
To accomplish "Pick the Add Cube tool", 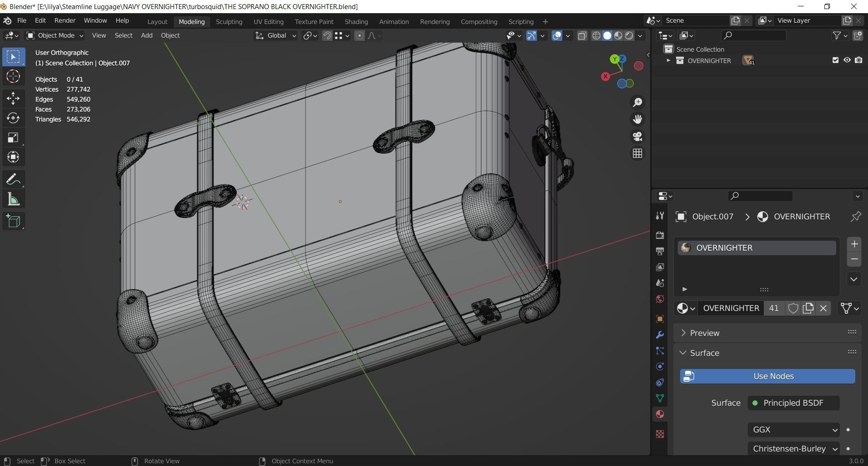I will coord(13,221).
